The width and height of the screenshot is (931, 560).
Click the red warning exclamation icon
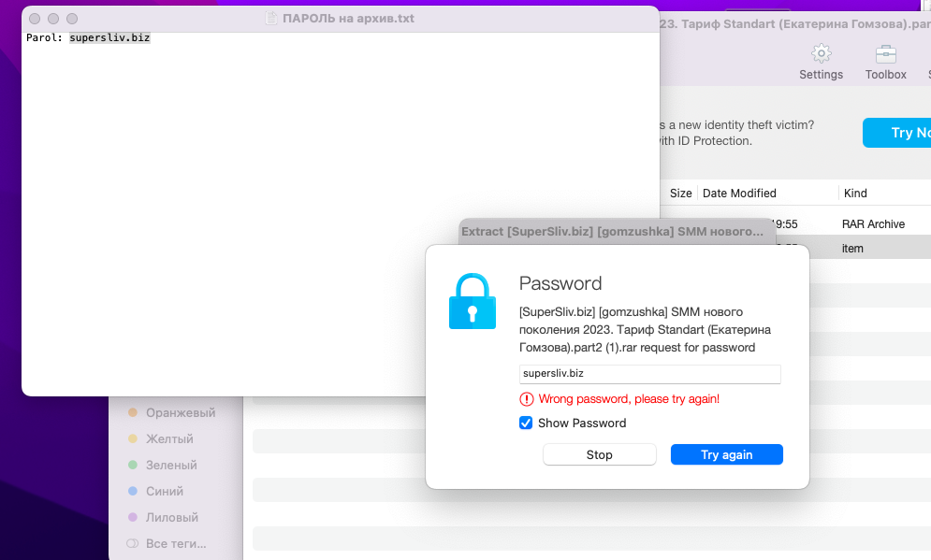(x=527, y=399)
